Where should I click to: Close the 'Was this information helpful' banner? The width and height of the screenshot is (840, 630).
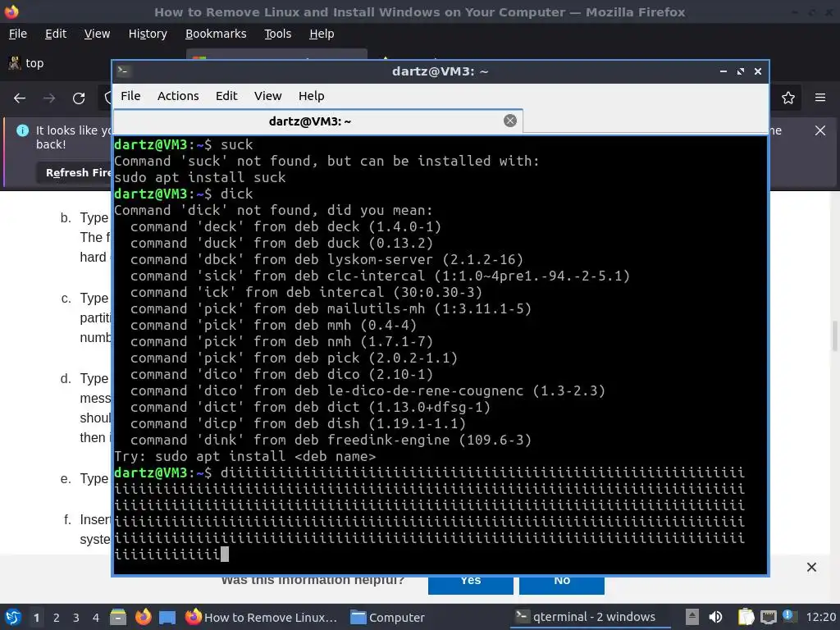click(x=811, y=567)
